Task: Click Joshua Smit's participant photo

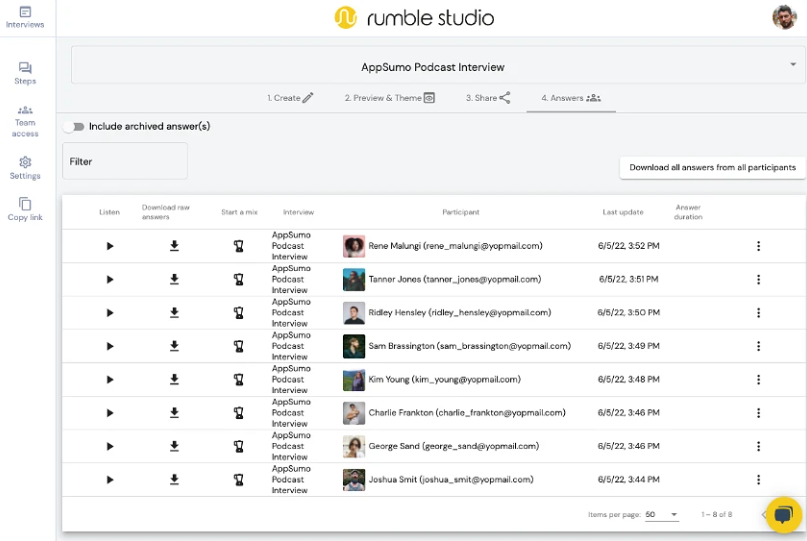Action: (354, 480)
